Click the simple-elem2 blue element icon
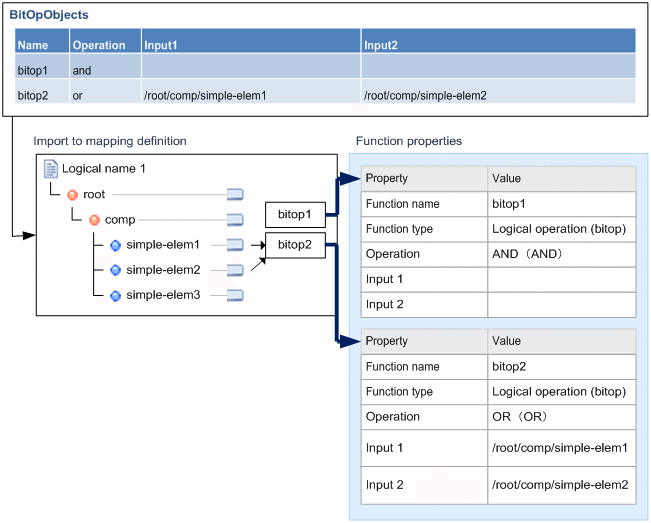Viewport: 651px width, 523px height. 115,270
